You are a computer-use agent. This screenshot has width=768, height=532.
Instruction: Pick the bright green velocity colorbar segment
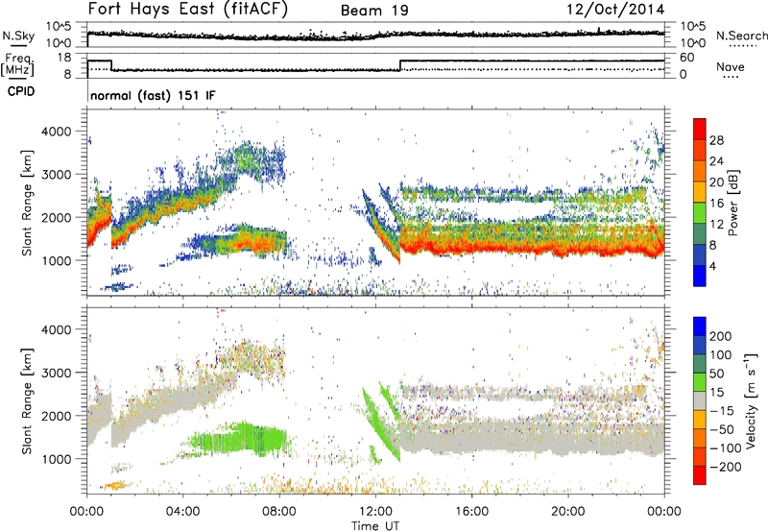click(700, 382)
